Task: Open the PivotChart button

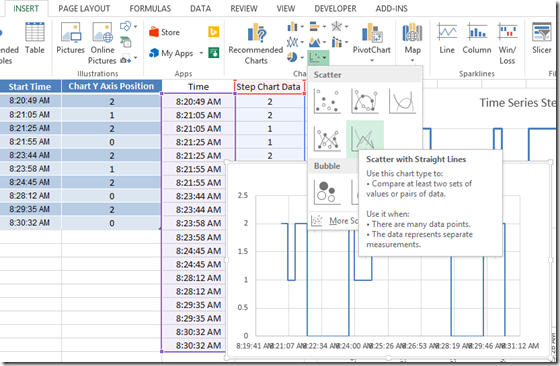Action: tap(371, 43)
